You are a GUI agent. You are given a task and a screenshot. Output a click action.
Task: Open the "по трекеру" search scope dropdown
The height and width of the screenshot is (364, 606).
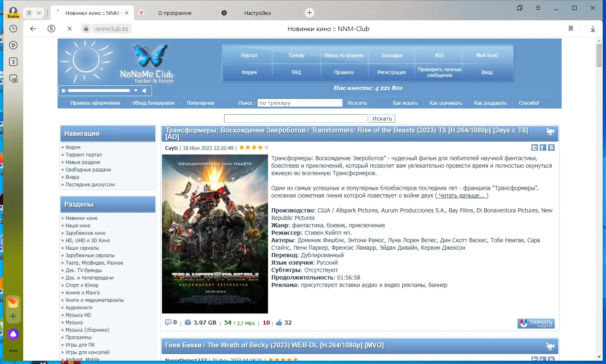[x=299, y=102]
